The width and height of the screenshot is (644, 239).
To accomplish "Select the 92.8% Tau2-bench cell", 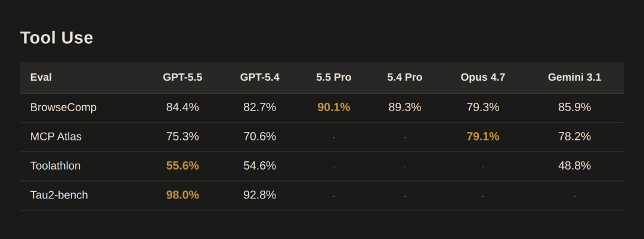I will point(259,195).
